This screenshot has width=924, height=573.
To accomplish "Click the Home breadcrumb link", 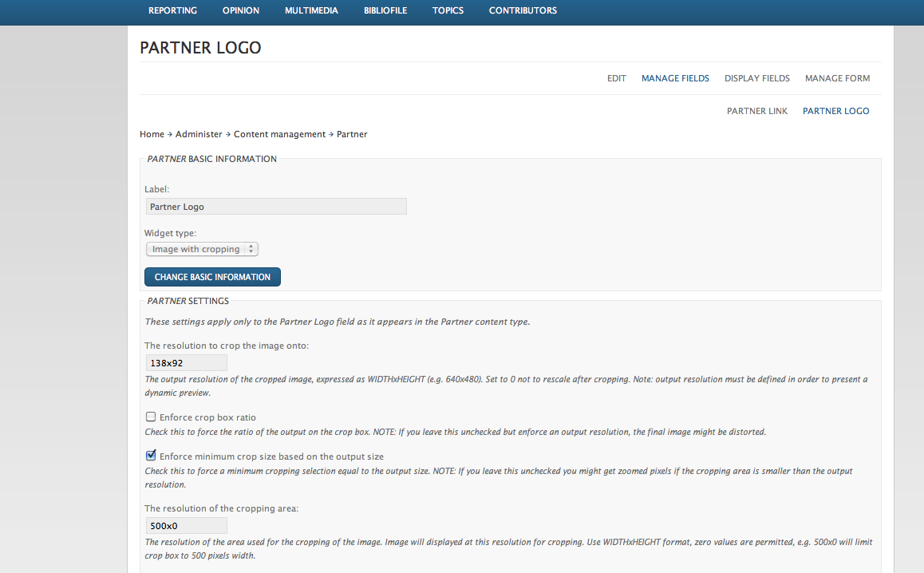I will coord(152,134).
